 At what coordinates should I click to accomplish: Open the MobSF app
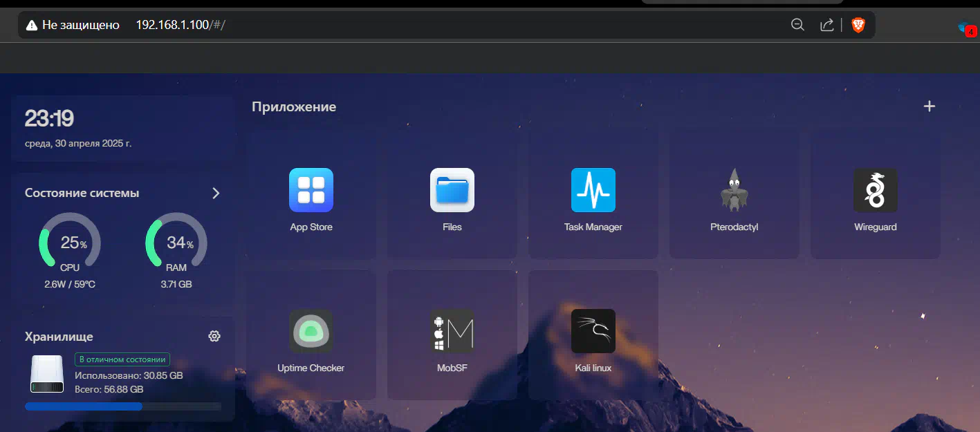click(452, 331)
